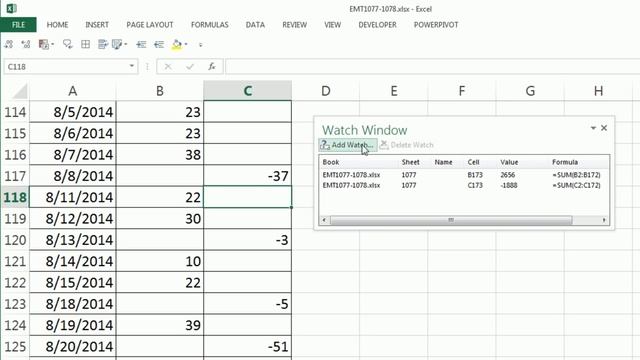Click the Select All corner triangle
The height and width of the screenshot is (360, 640).
point(19,91)
